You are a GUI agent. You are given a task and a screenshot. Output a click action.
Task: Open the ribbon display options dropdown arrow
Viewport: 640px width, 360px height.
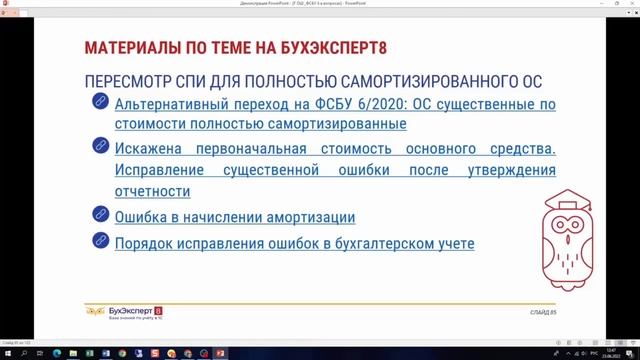click(x=629, y=13)
